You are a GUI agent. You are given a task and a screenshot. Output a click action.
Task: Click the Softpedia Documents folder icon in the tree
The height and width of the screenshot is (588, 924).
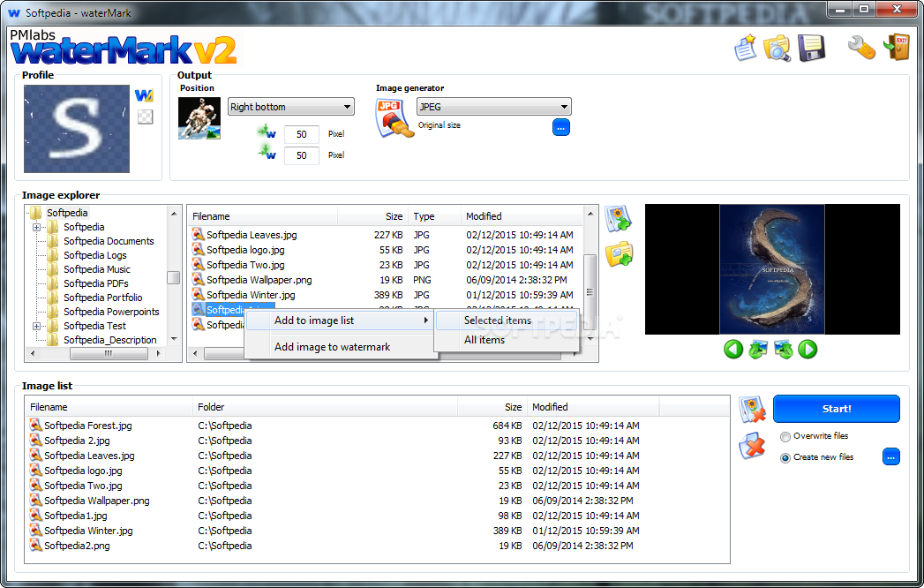[x=53, y=241]
